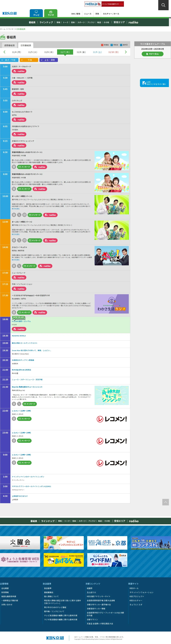The width and height of the screenshot is (171, 644).
Task: Go to previous dates with left arrow
Action: [4, 52]
